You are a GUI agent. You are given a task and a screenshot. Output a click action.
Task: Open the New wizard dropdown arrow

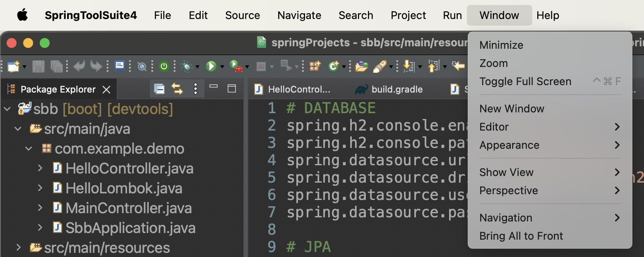24,67
